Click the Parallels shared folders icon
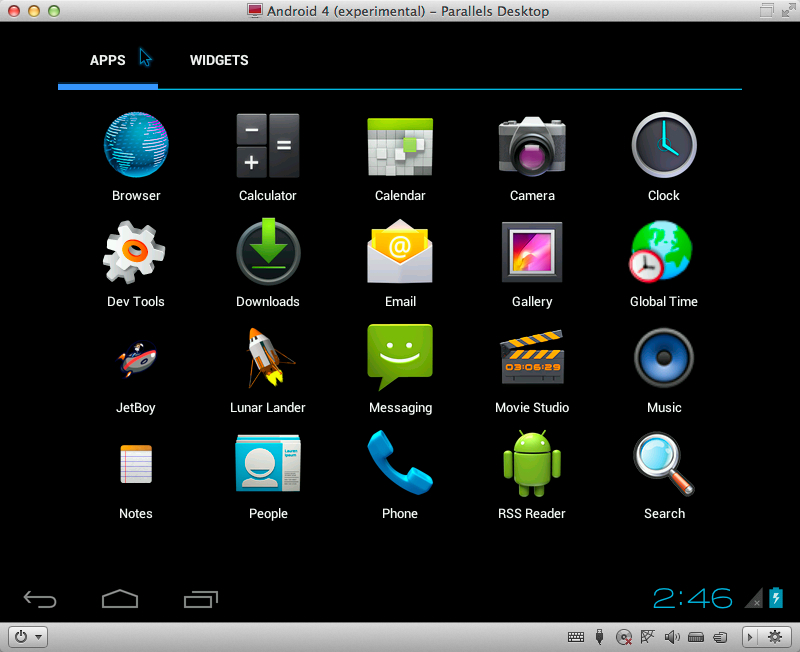The image size is (800, 652). tap(720, 637)
